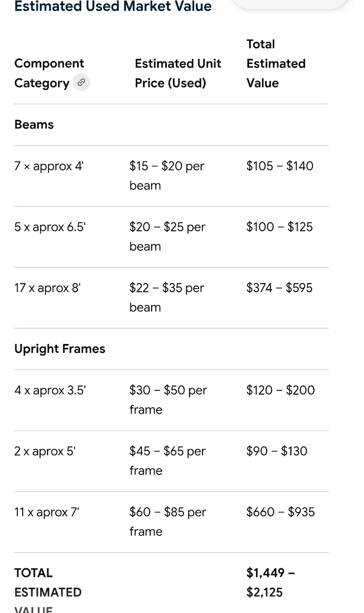This screenshot has width=364, height=613.
Task: Click the 5 x aprox 6.5' beam label
Action: [x=50, y=227]
